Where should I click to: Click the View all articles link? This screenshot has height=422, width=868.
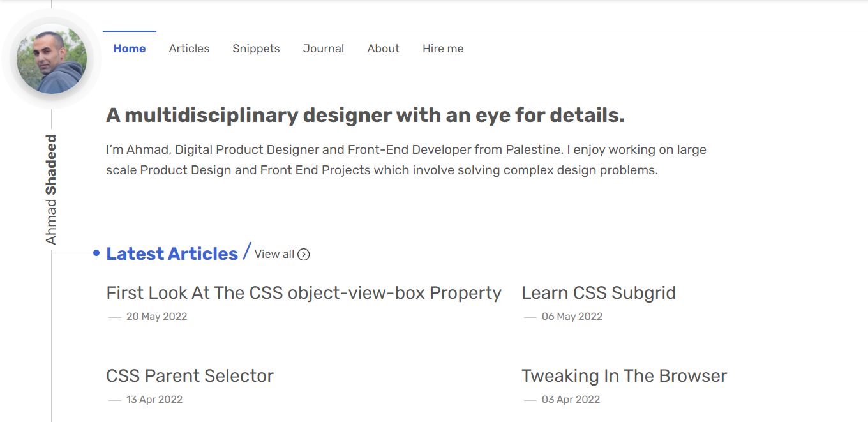282,254
